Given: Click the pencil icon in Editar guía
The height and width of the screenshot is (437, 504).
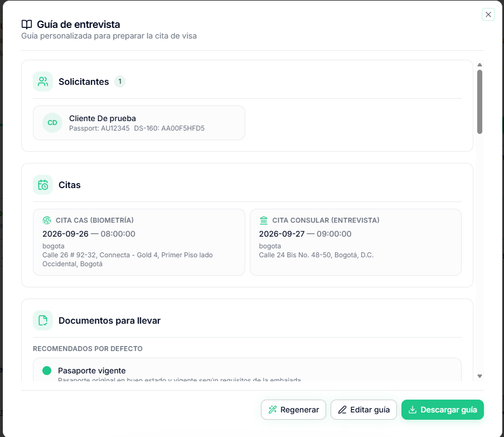Looking at the screenshot, I should click(x=342, y=409).
